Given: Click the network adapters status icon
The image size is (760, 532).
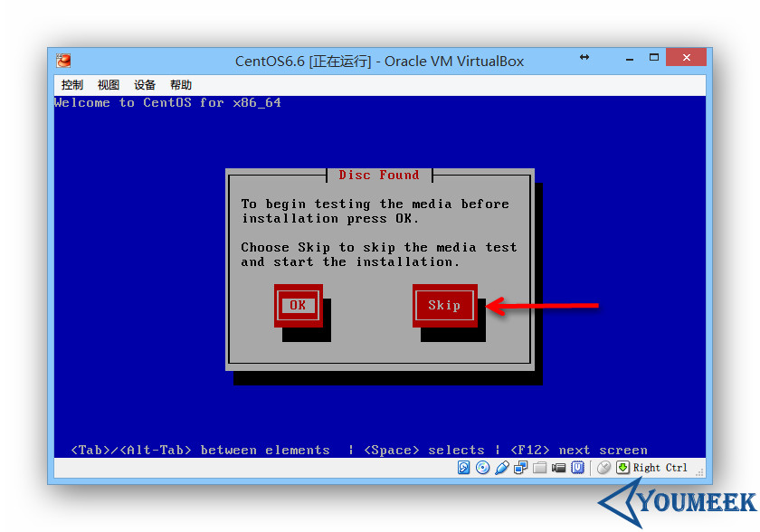Looking at the screenshot, I should pos(520,468).
